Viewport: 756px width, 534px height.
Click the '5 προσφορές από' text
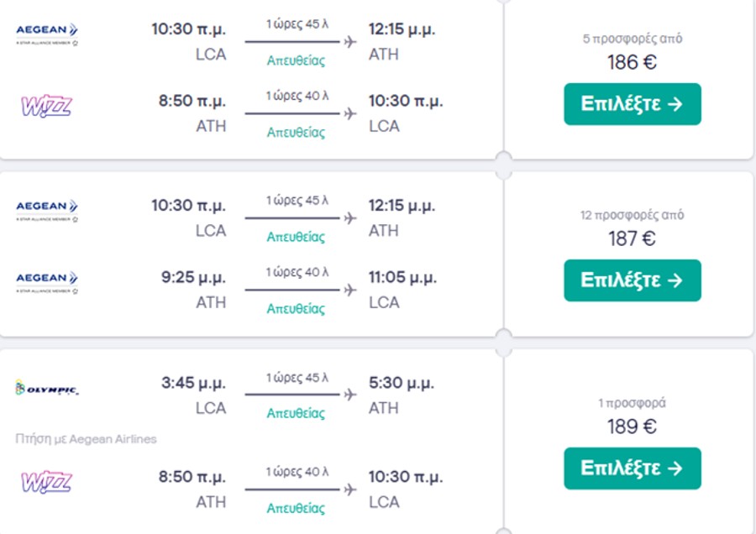tap(632, 39)
